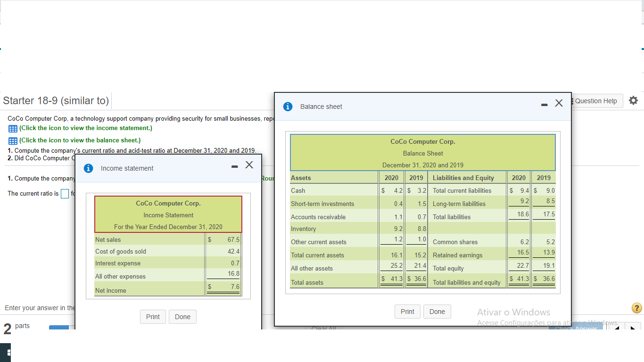The width and height of the screenshot is (644, 362).
Task: Select the Common shares label
Action: pyautogui.click(x=455, y=242)
